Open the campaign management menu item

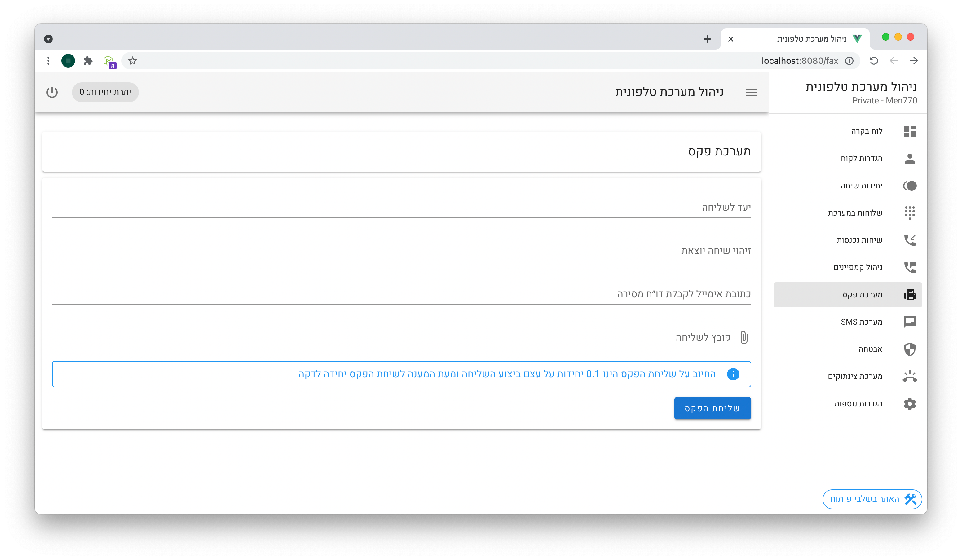click(x=858, y=267)
